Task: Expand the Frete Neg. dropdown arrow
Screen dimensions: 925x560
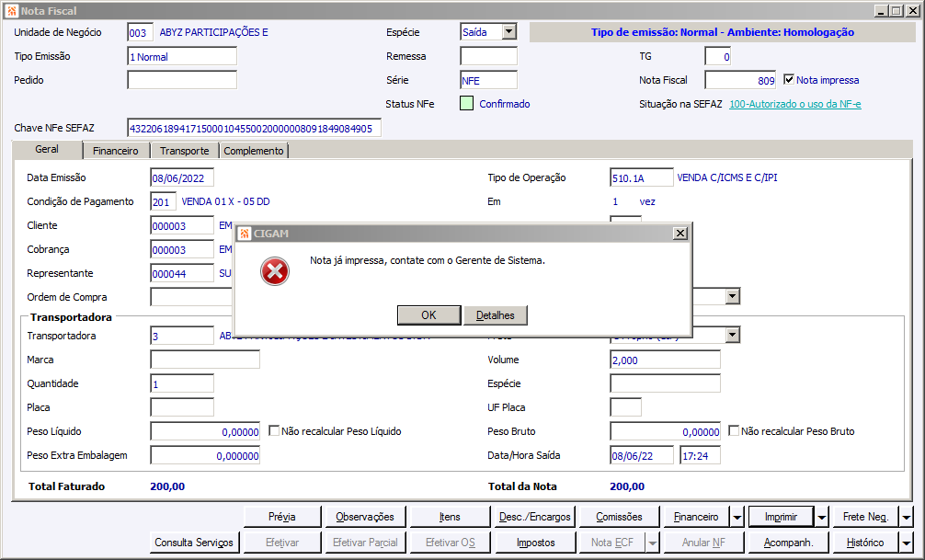Action: [907, 518]
